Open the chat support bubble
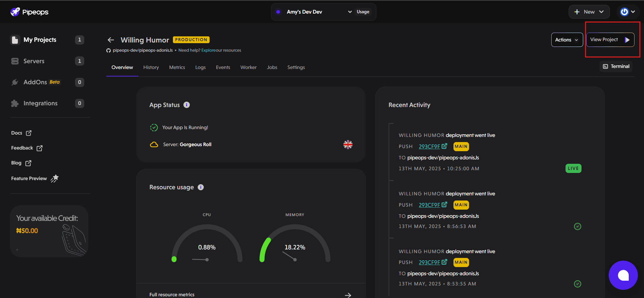644x298 pixels. tap(623, 275)
